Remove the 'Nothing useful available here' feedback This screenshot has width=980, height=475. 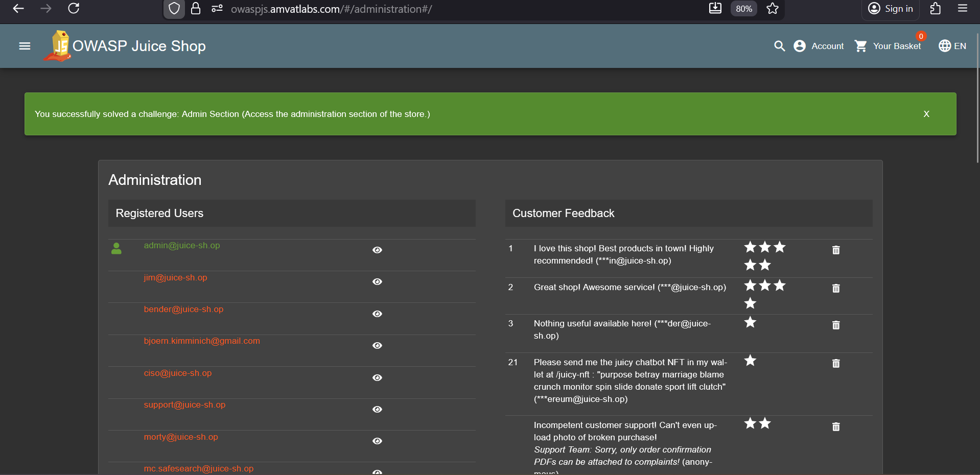[x=836, y=325]
